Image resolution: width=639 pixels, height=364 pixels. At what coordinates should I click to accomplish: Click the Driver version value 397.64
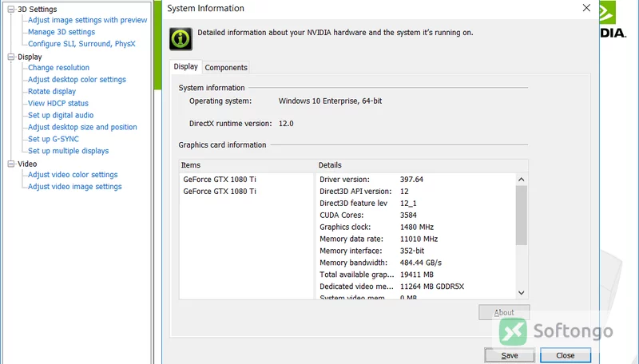[x=411, y=179]
